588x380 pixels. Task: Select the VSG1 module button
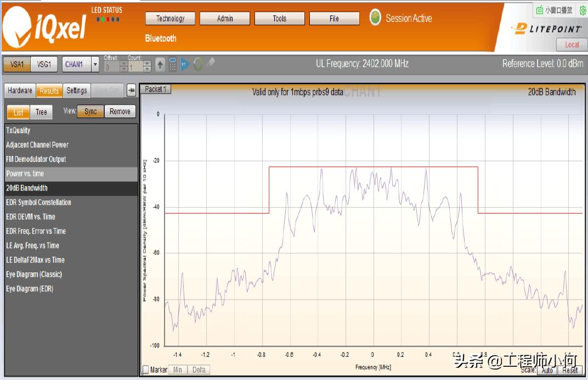pos(44,65)
